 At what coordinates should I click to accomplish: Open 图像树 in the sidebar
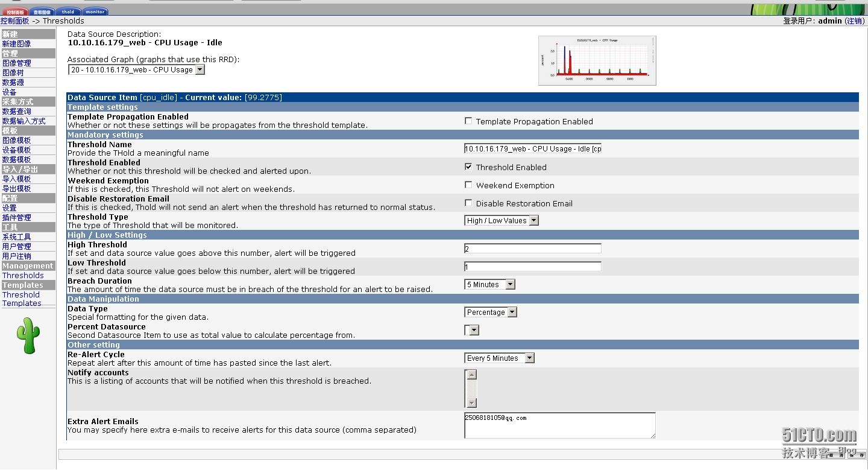tap(13, 72)
